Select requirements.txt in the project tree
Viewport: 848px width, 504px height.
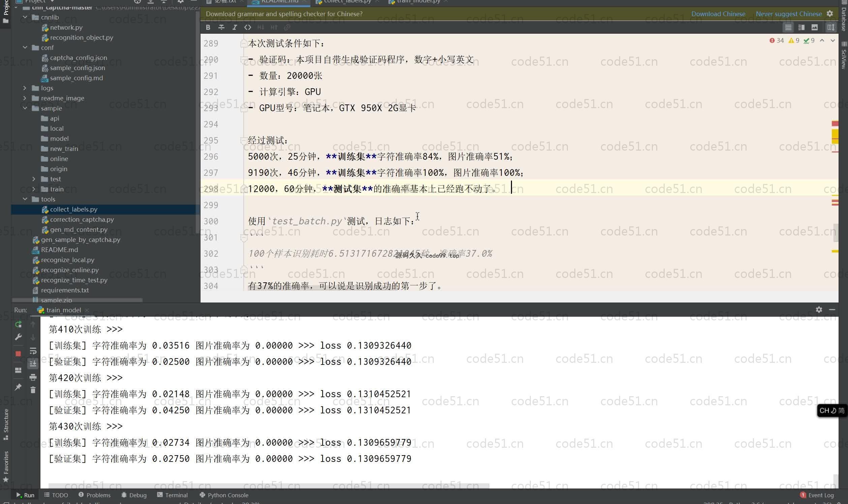click(x=65, y=290)
